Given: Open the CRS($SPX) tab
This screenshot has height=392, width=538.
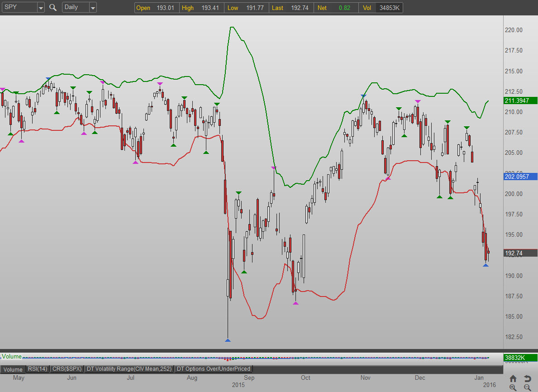Looking at the screenshot, I should (x=67, y=368).
